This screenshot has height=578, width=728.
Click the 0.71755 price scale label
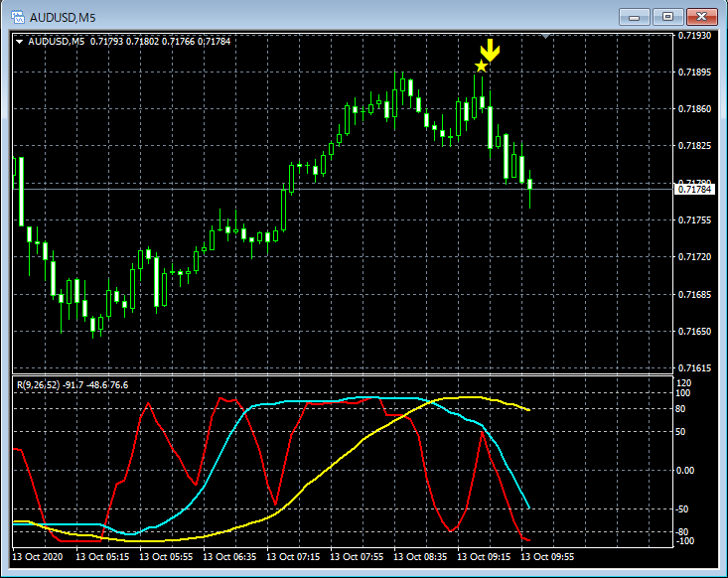(694, 220)
